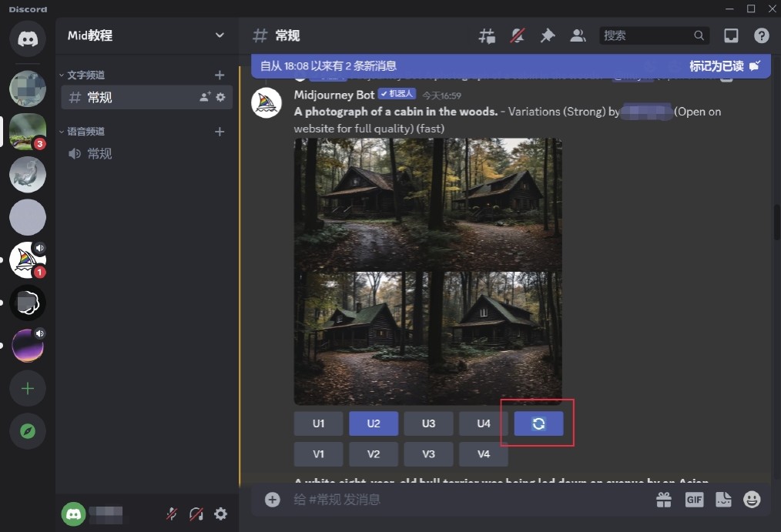Click the Midjourney Bot avatar
Screen dimensions: 781x532
coord(266,103)
